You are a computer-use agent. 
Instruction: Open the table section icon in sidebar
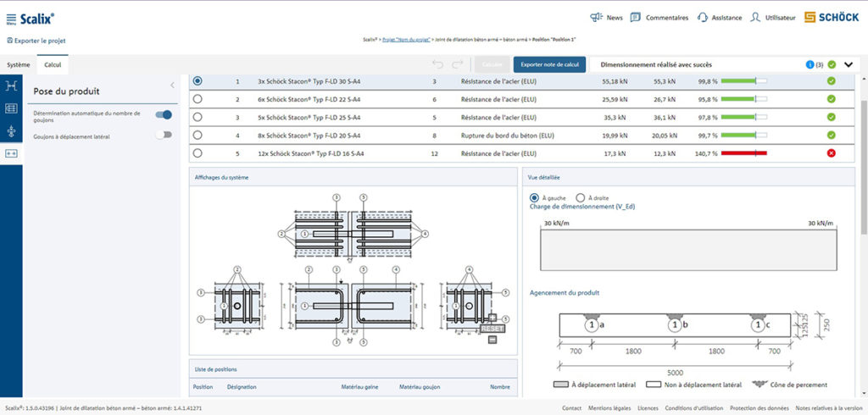coord(11,108)
